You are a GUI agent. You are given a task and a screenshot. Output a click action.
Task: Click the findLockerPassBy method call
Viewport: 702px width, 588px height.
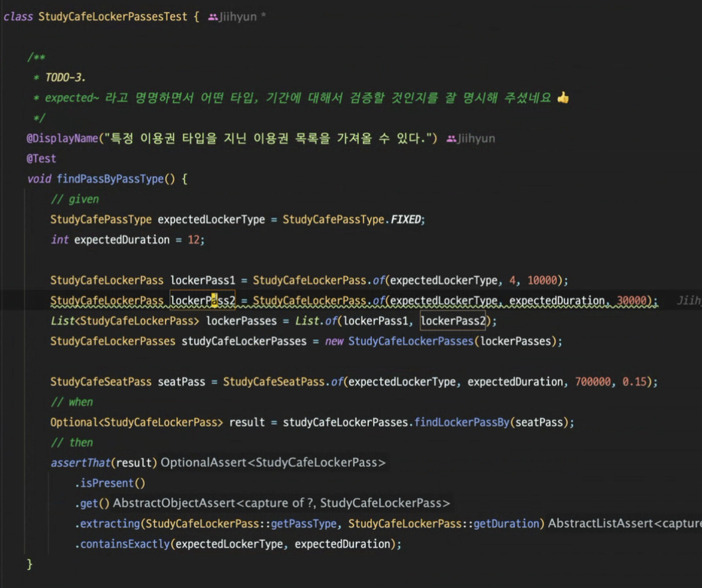pos(462,423)
